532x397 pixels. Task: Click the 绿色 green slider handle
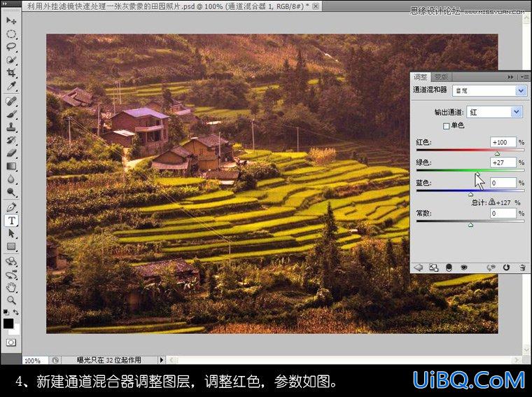(x=477, y=174)
